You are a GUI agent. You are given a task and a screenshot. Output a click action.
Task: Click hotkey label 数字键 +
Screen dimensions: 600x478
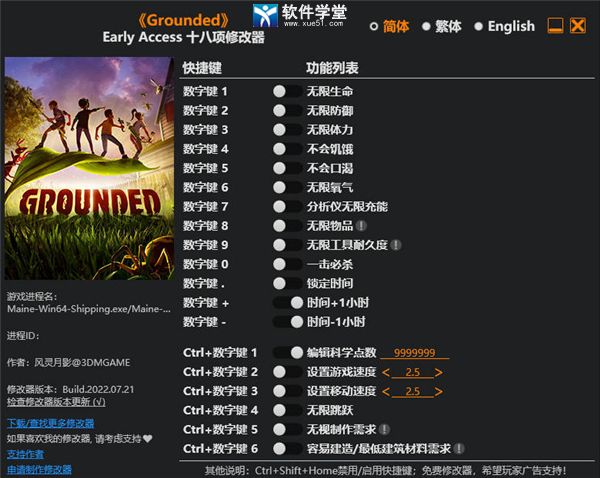click(206, 303)
